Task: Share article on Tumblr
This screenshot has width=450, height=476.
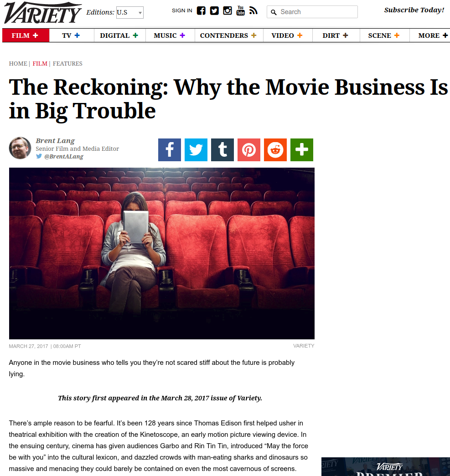Action: (x=222, y=150)
